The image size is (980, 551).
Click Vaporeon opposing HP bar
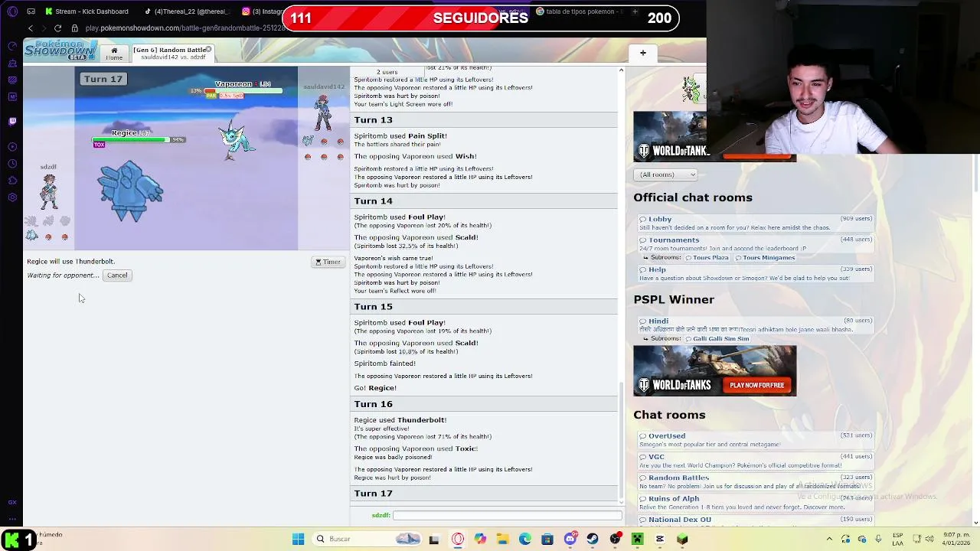point(243,91)
